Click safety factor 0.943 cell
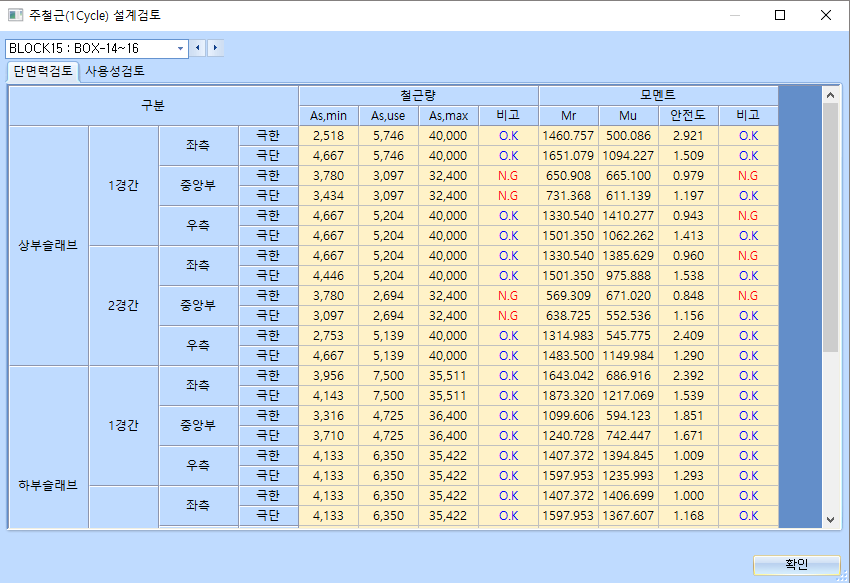850x583 pixels. pos(688,216)
